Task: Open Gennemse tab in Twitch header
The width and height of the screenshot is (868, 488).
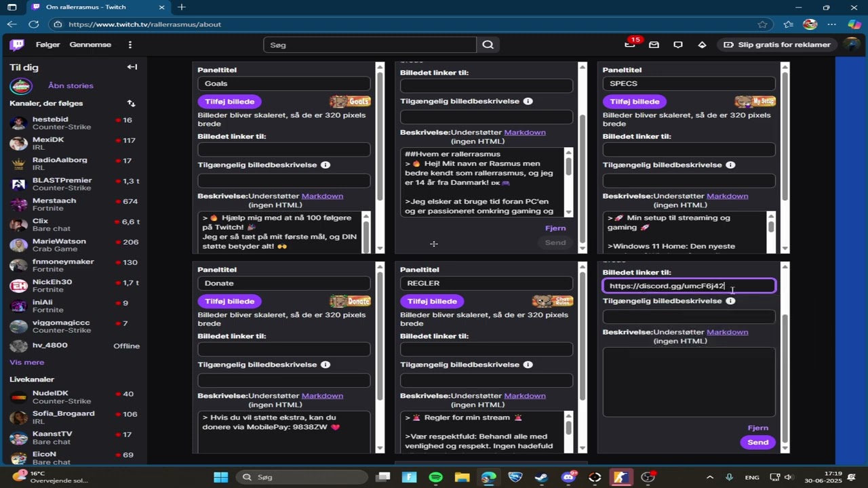Action: pos(90,45)
